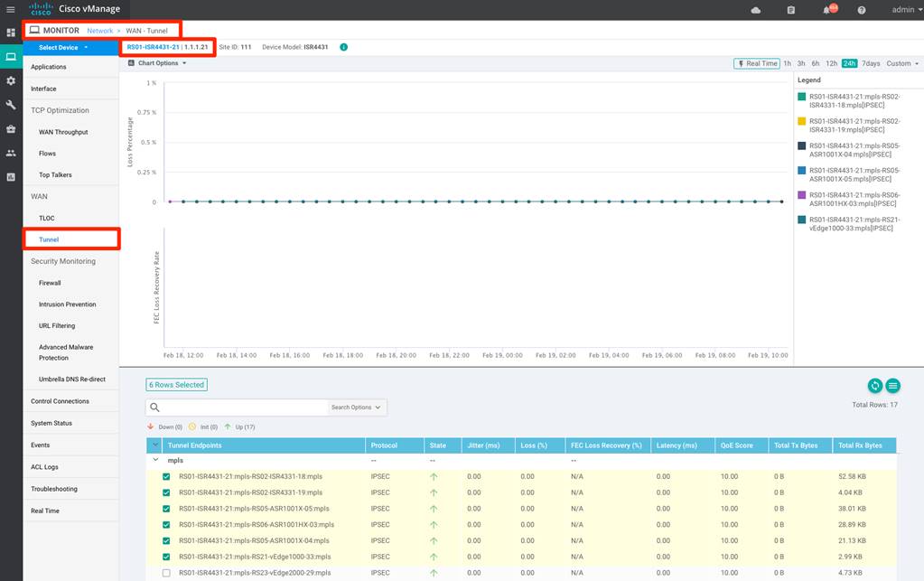Uncheck the RS06-ASR1001HX-03 tunnel row
The image size is (924, 581).
[x=165, y=524]
